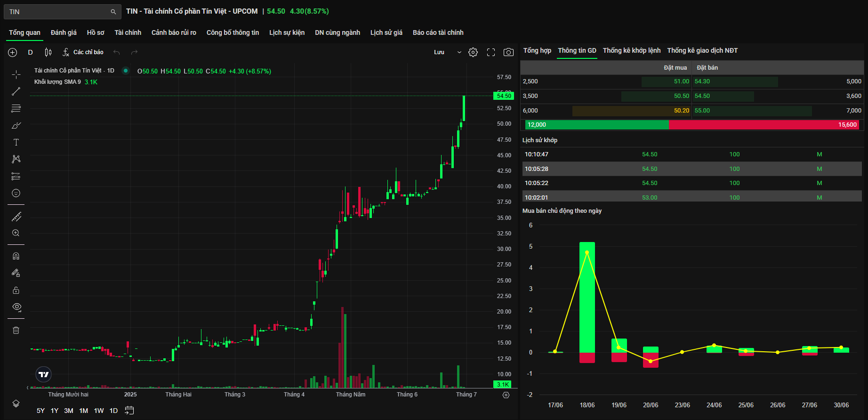Screen dimensions: 868x420
Task: Set range to 1M
Action: coord(84,411)
